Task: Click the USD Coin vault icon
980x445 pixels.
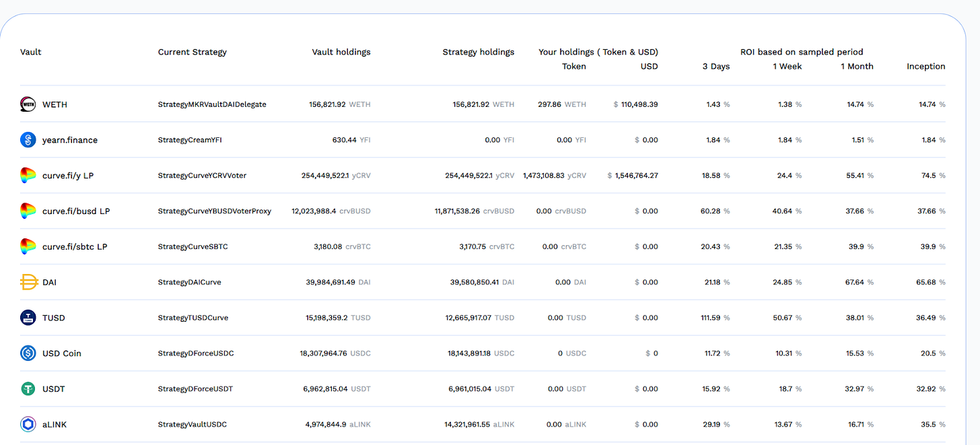Action: coord(28,353)
